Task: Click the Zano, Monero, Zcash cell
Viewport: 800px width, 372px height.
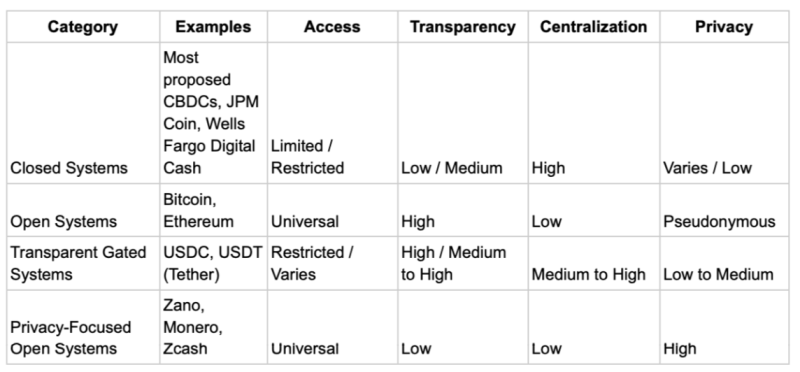Action: pyautogui.click(x=213, y=327)
